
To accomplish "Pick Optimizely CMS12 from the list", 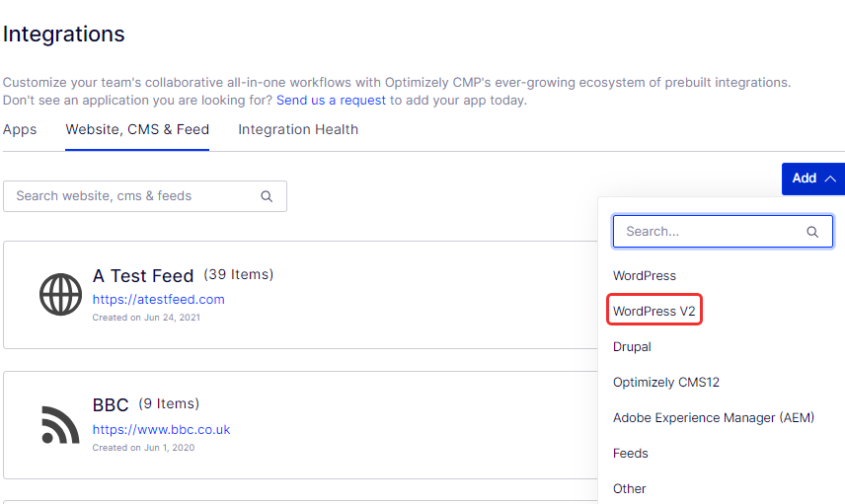I will (x=665, y=383).
